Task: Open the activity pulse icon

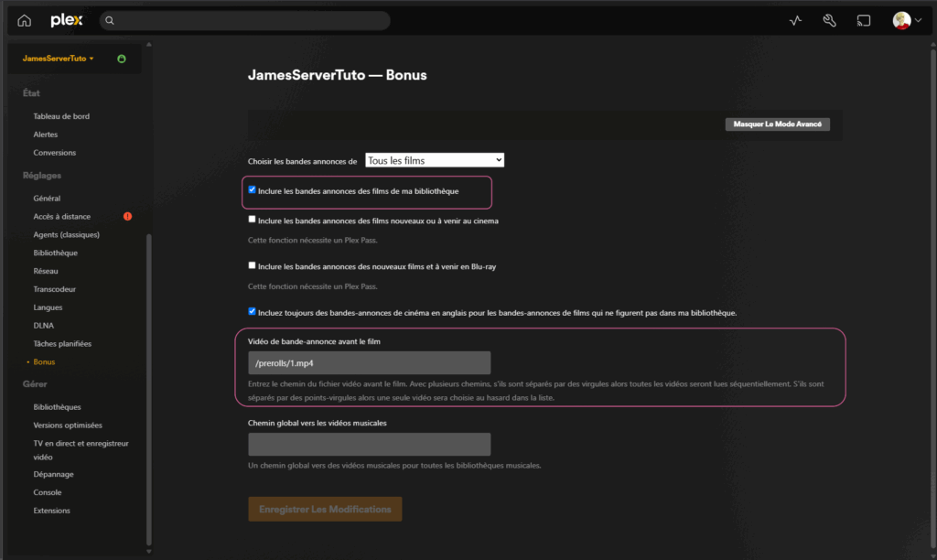Action: pos(795,20)
